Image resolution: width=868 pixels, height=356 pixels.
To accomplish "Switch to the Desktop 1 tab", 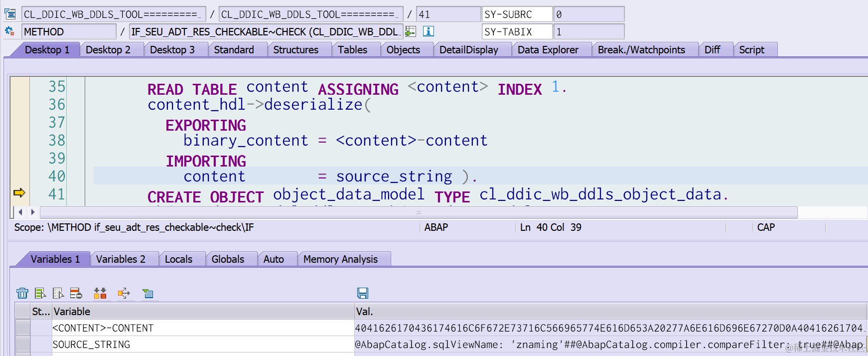I will coord(47,50).
